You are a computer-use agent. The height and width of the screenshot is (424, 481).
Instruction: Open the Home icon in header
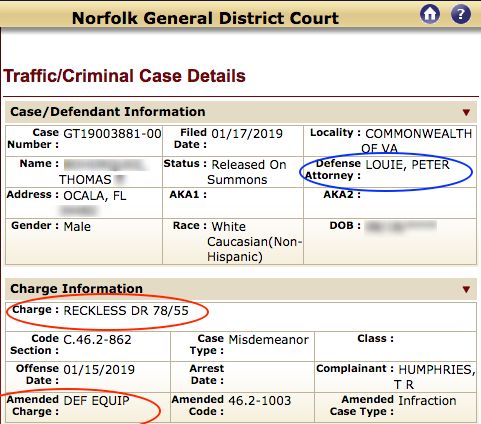(x=430, y=14)
